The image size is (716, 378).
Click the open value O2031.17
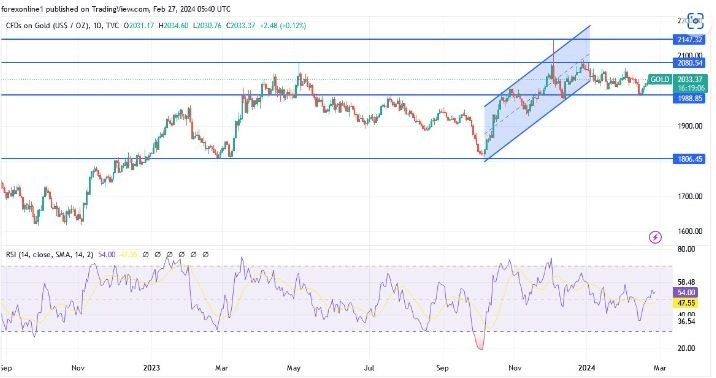pyautogui.click(x=139, y=26)
